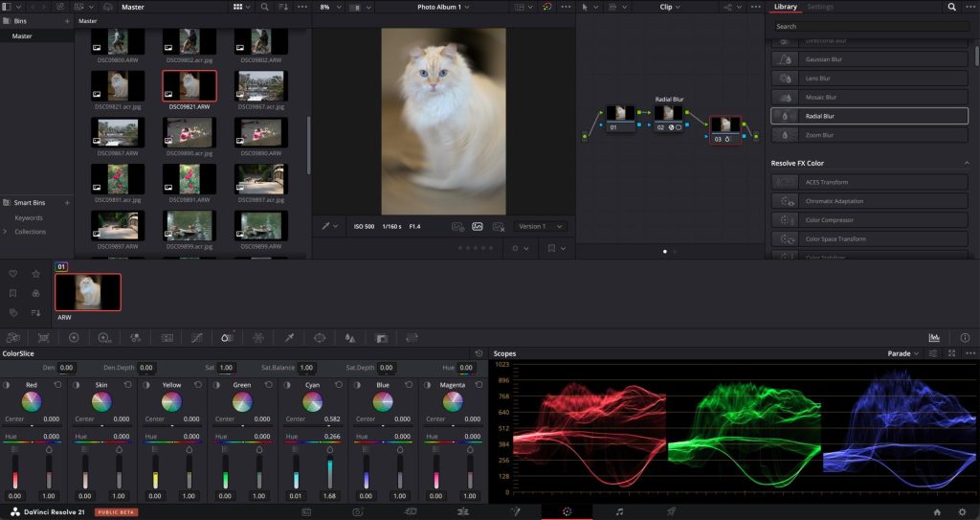Select the Library tab
Screen dimensions: 980x520
click(x=785, y=7)
